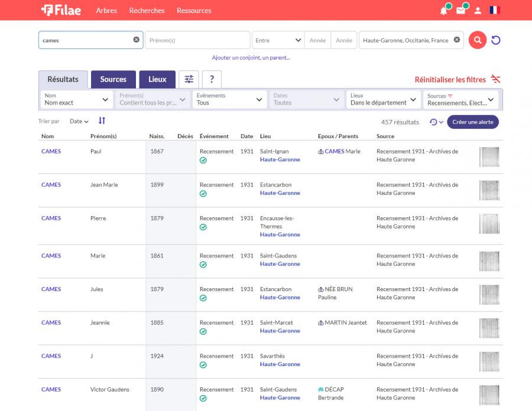532x411 pixels.
Task: Focus the Prénom(s) input field
Action: click(197, 40)
